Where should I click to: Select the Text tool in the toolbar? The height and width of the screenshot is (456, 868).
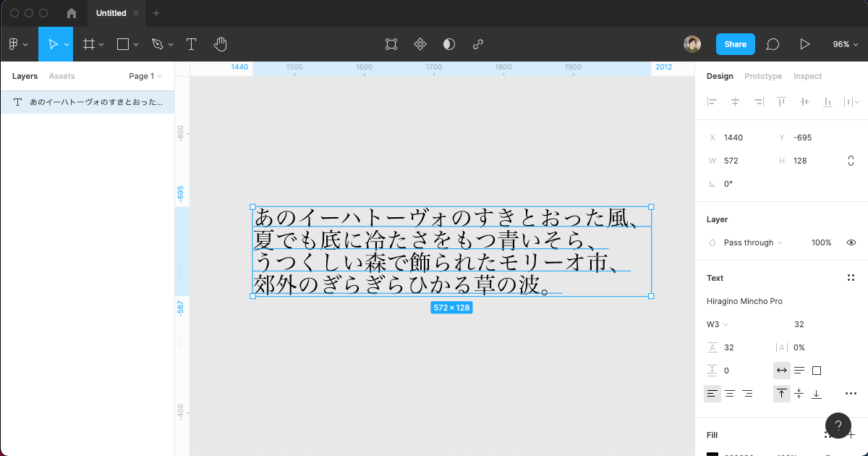point(191,44)
